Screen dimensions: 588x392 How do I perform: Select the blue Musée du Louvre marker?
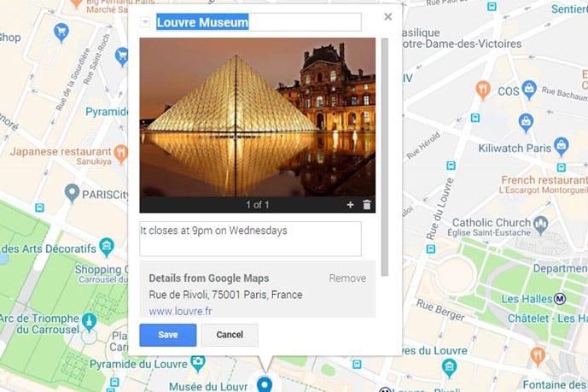(x=265, y=384)
